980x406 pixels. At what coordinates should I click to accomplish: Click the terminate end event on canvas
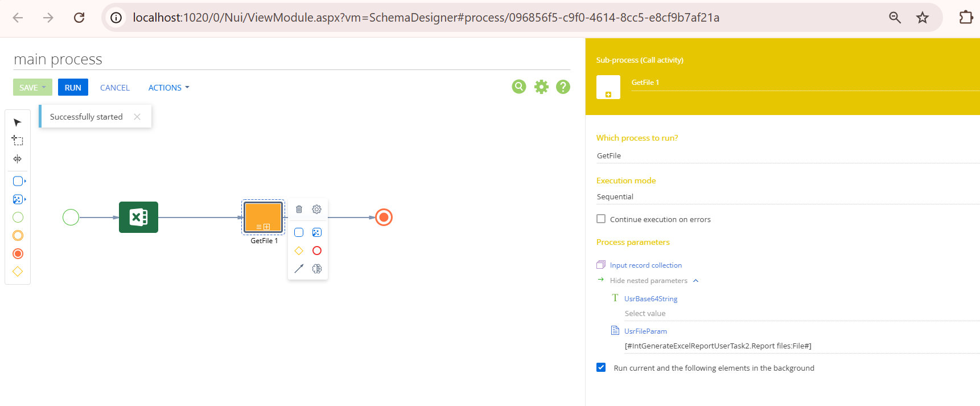pyautogui.click(x=384, y=217)
